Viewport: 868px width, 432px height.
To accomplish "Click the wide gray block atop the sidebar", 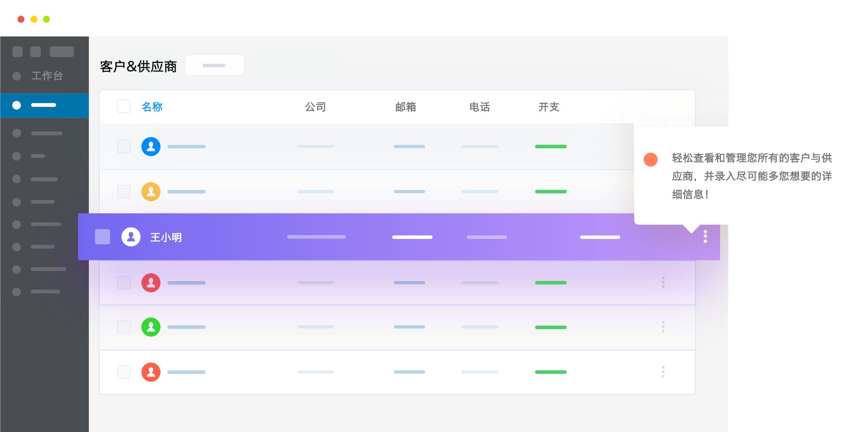I will [x=62, y=52].
